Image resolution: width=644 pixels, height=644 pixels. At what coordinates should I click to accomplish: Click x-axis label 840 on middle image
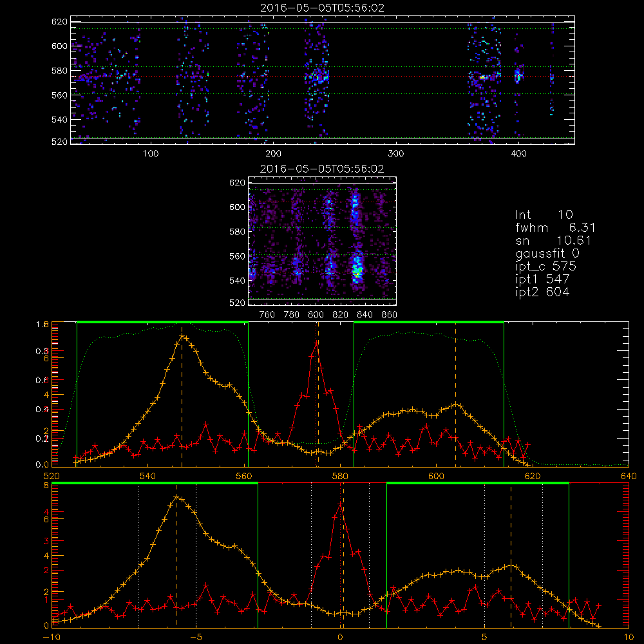[365, 315]
